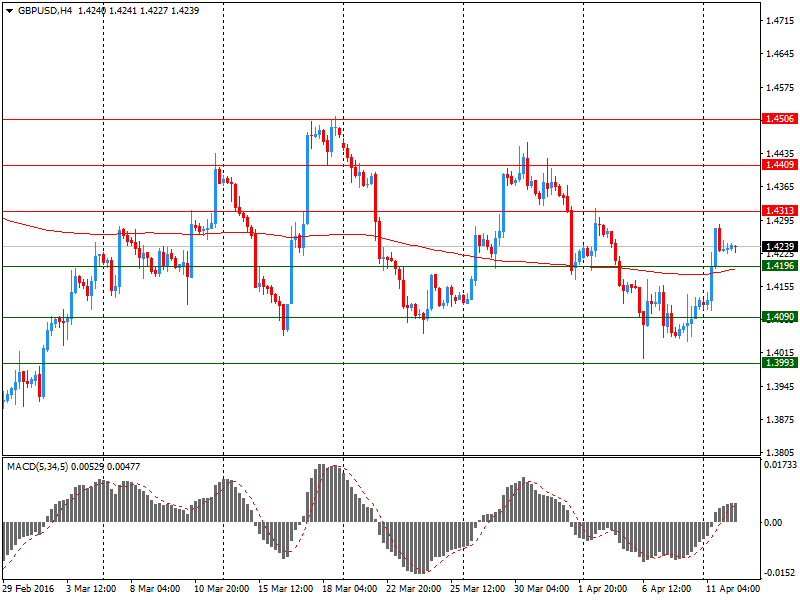Click the 30 Mar 04:00 time label

point(542,589)
